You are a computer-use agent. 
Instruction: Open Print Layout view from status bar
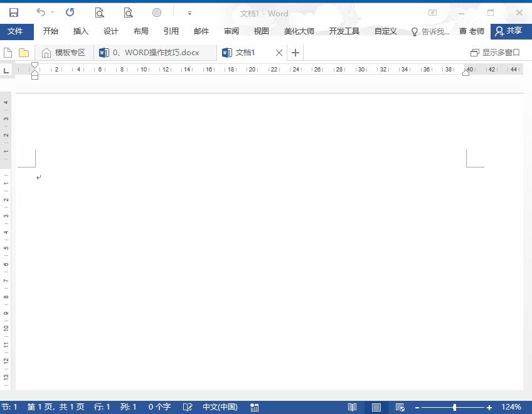(x=375, y=406)
